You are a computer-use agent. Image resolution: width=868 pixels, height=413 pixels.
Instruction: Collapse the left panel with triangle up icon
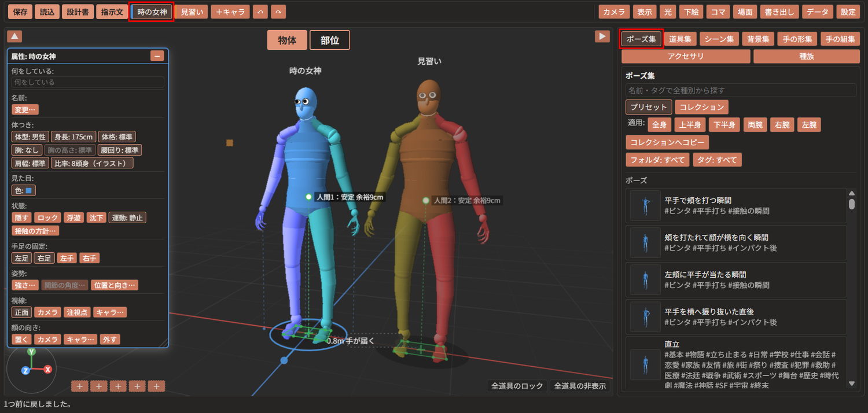[14, 36]
